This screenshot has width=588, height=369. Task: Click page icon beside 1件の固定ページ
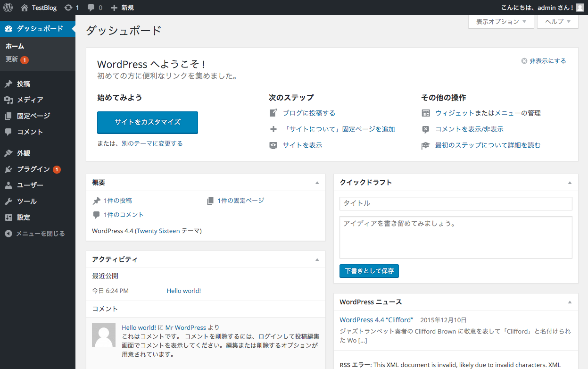[x=210, y=201]
